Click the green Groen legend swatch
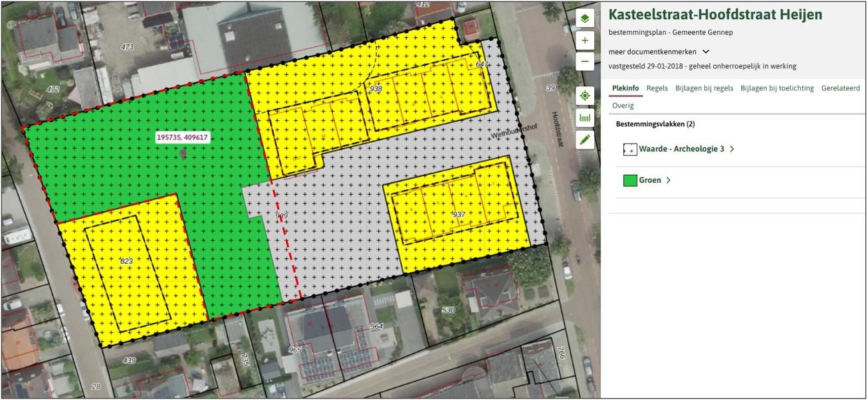The width and height of the screenshot is (868, 400). 630,180
